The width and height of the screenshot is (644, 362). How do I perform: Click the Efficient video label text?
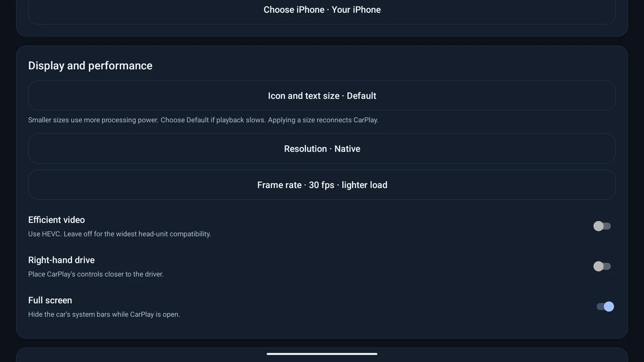(x=56, y=220)
